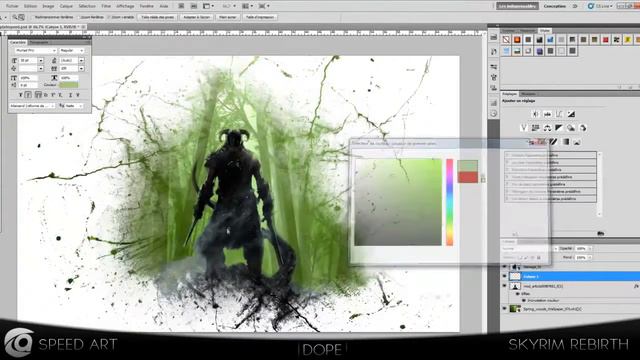The width and height of the screenshot is (640, 360).
Task: Select the zoom in magnifier icon
Action: [15, 17]
